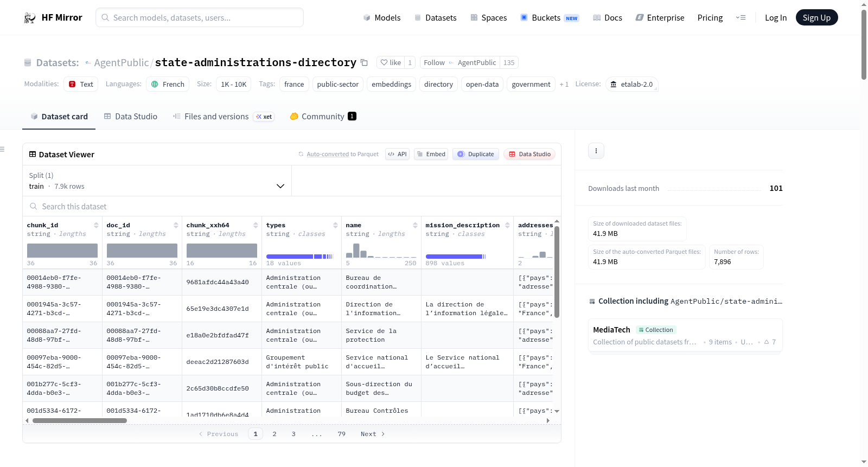Open the collapsed sidebar hamburger icon

(2, 149)
